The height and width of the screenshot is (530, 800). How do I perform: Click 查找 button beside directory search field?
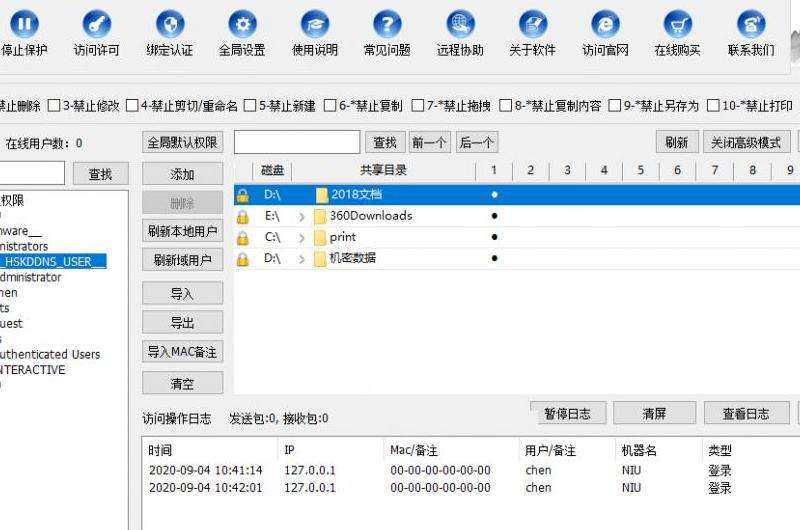click(385, 142)
